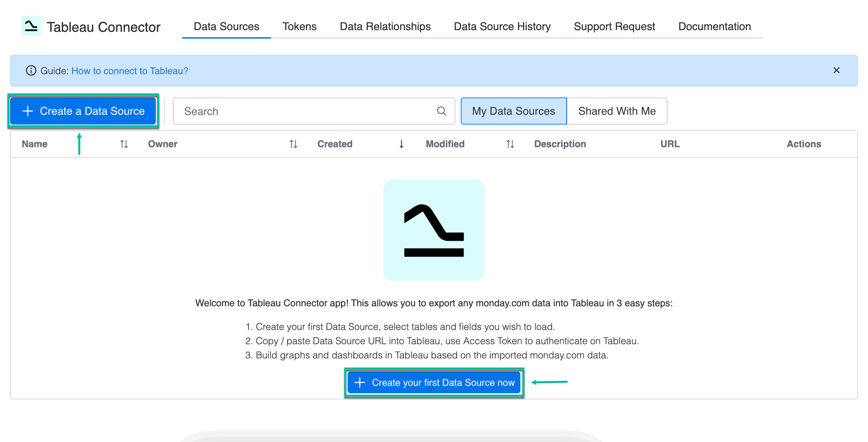Image resolution: width=868 pixels, height=442 pixels.
Task: Click the info icon beside Guide
Action: tap(31, 70)
